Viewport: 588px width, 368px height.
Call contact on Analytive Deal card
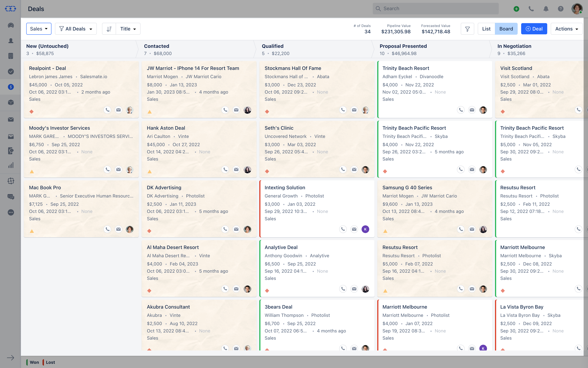[x=343, y=289]
